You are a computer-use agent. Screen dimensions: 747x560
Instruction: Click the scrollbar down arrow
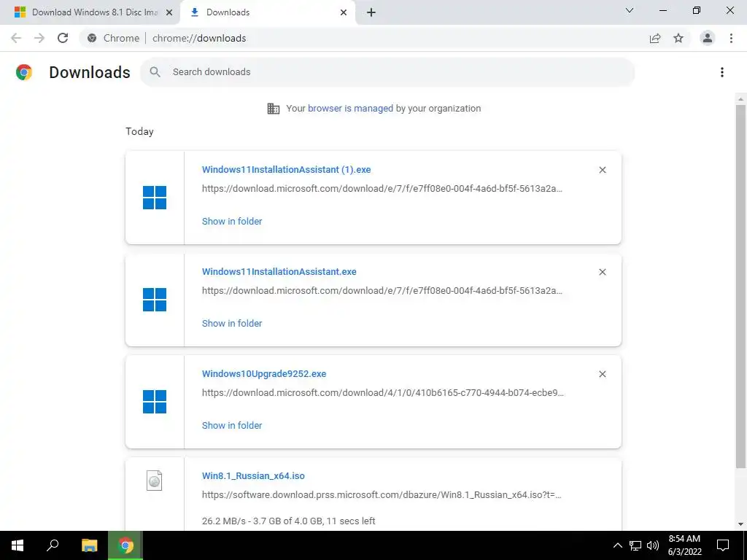pos(740,524)
